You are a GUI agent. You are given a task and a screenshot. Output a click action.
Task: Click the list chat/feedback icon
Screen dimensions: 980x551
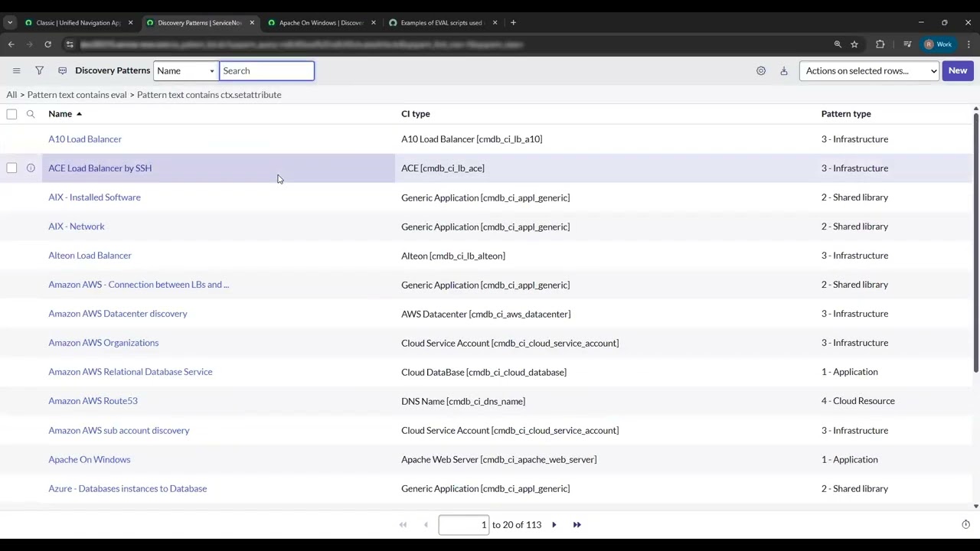62,70
